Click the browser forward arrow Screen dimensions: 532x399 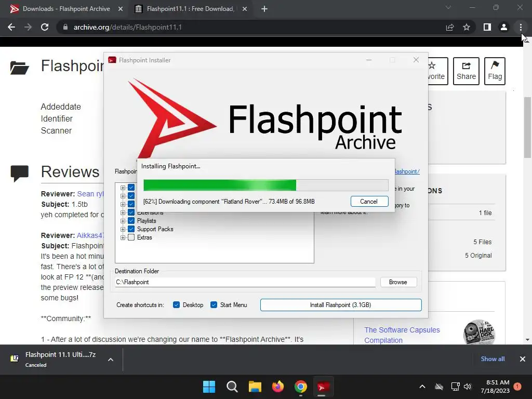(28, 27)
